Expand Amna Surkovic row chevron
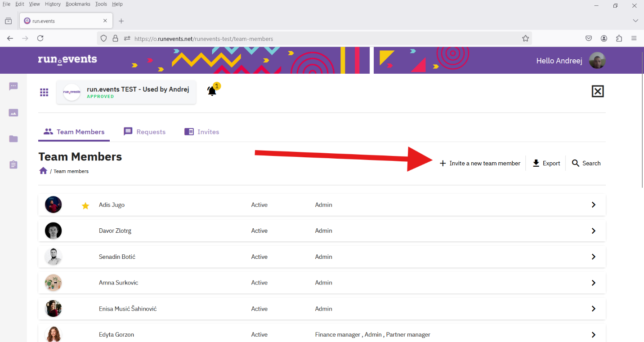The width and height of the screenshot is (644, 342). click(x=594, y=283)
